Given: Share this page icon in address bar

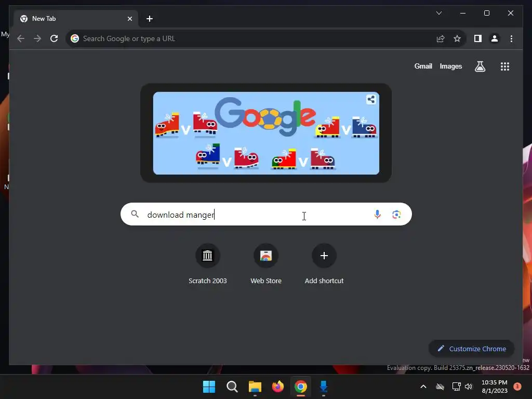Looking at the screenshot, I should tap(441, 38).
